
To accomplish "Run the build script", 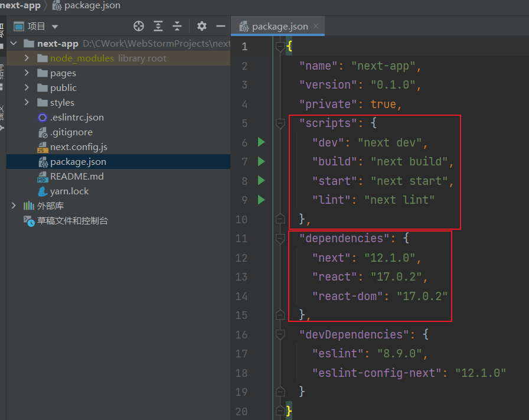I will [261, 161].
